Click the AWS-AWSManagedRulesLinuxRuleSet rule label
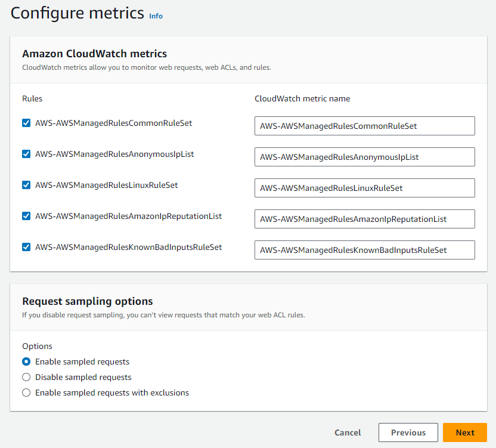The width and height of the screenshot is (496, 448). (x=106, y=185)
